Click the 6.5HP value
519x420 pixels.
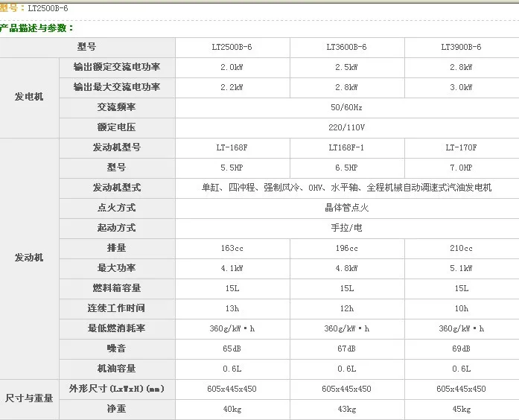tap(346, 168)
